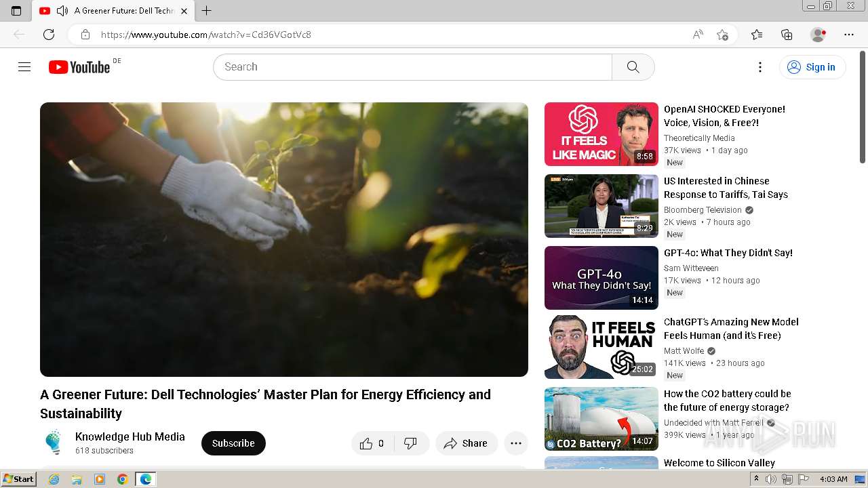This screenshot has height=488, width=868.
Task: Close the A Greener Future tab
Action: point(184,11)
